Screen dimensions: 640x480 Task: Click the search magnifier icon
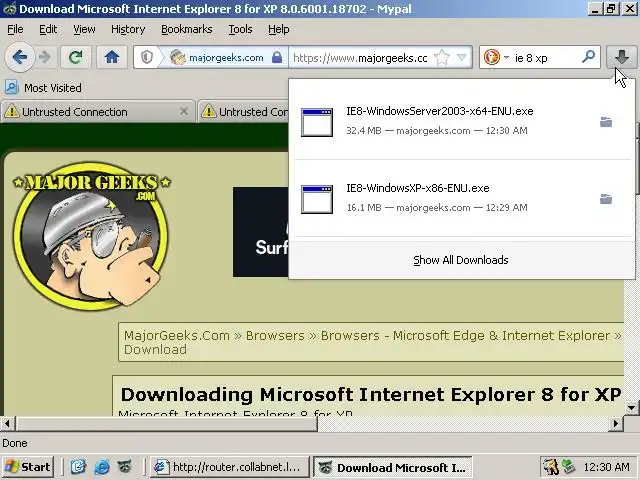pyautogui.click(x=588, y=56)
